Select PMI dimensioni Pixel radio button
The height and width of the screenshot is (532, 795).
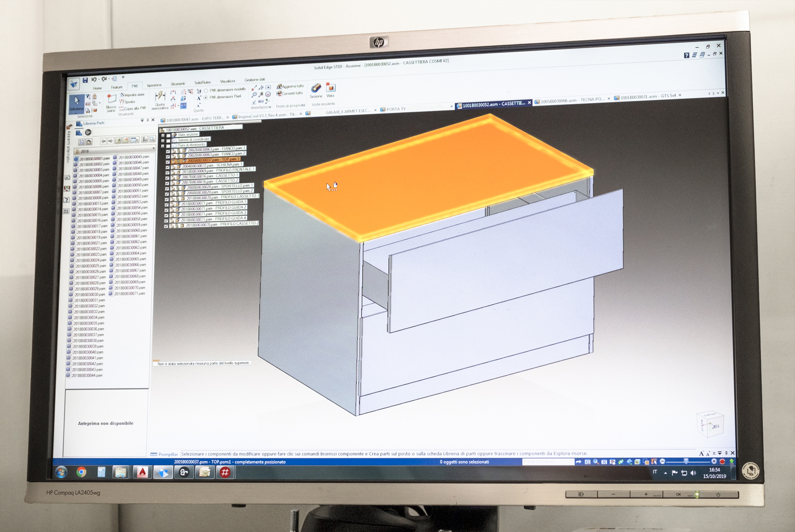[x=206, y=98]
